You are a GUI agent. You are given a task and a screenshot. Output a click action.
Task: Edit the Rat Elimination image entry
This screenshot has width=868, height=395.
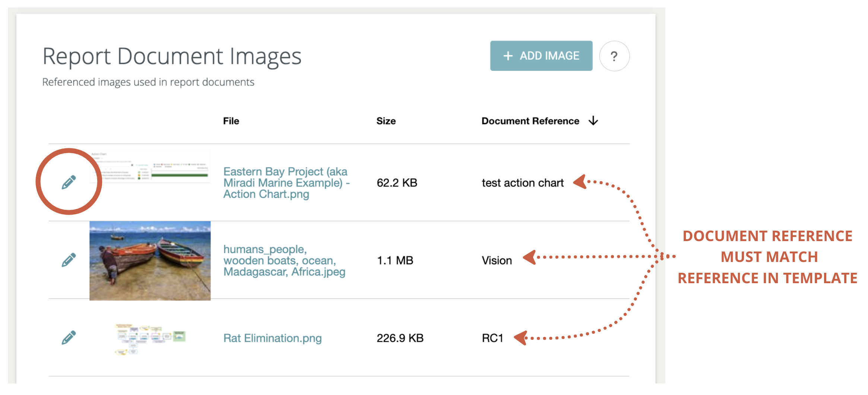68,337
